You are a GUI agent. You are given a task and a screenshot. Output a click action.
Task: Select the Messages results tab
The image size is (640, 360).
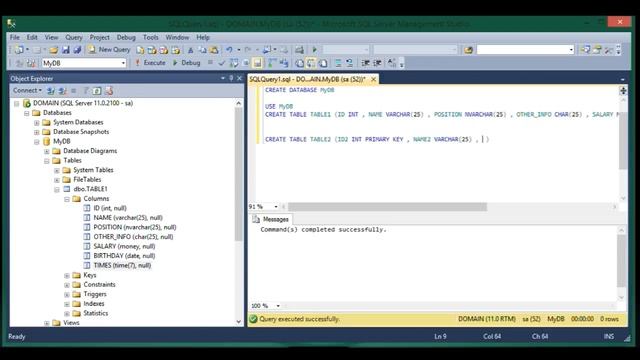271,219
